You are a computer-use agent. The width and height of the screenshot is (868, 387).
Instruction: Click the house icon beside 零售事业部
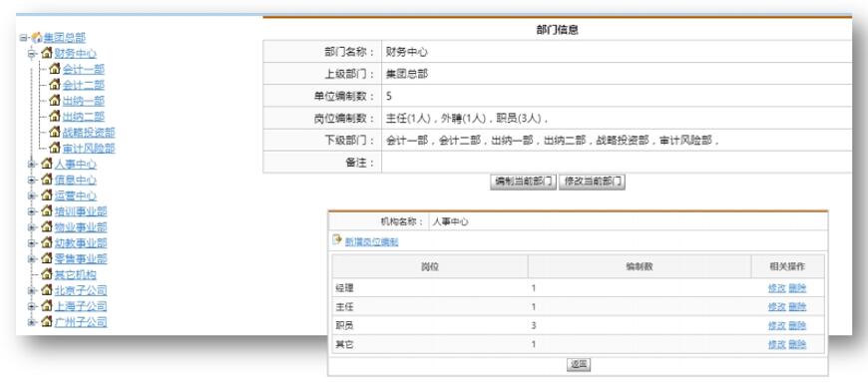tap(47, 258)
